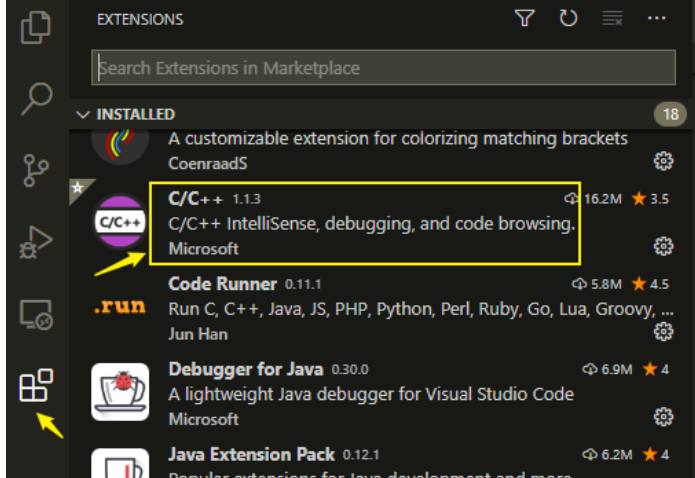695x478 pixels.
Task: Click the Jun Han publisher name
Action: [198, 334]
